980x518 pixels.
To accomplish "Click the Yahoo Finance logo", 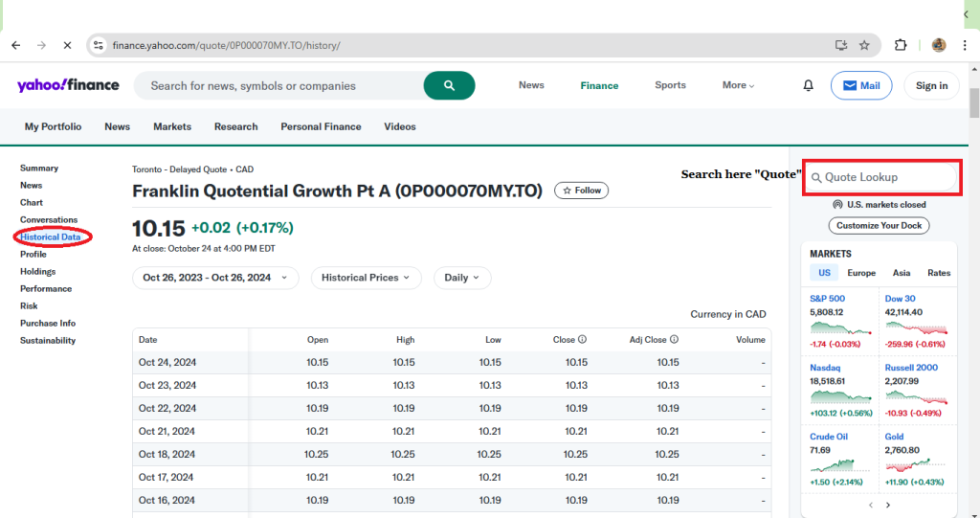I will coord(68,85).
